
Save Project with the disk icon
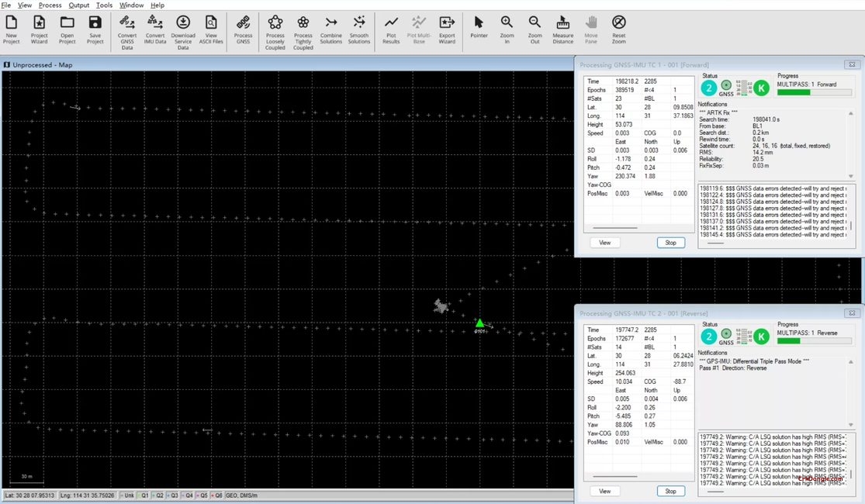[x=95, y=29]
